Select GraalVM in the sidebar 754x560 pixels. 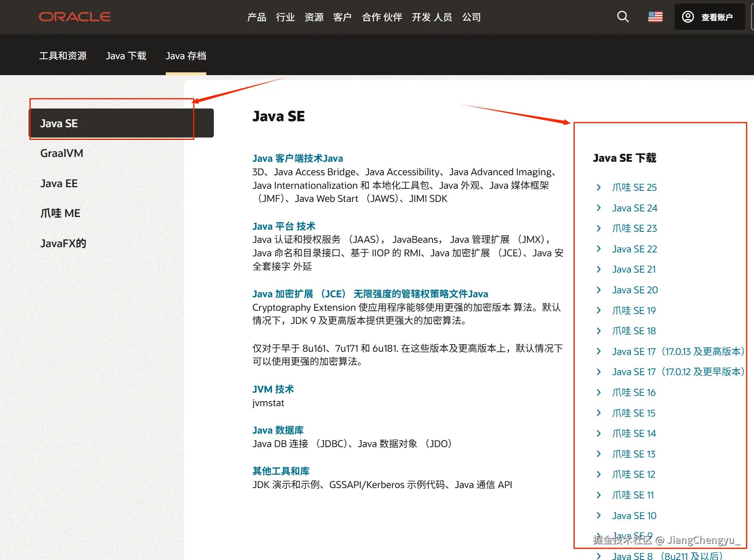coord(62,153)
